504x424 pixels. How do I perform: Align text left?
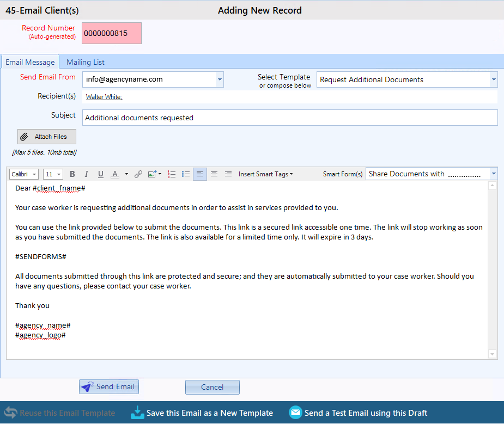coord(200,174)
